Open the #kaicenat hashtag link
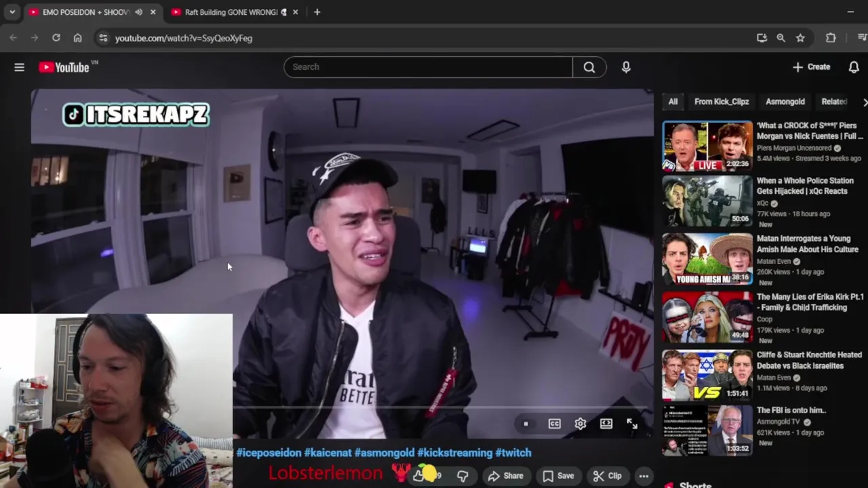This screenshot has width=868, height=488. point(328,453)
